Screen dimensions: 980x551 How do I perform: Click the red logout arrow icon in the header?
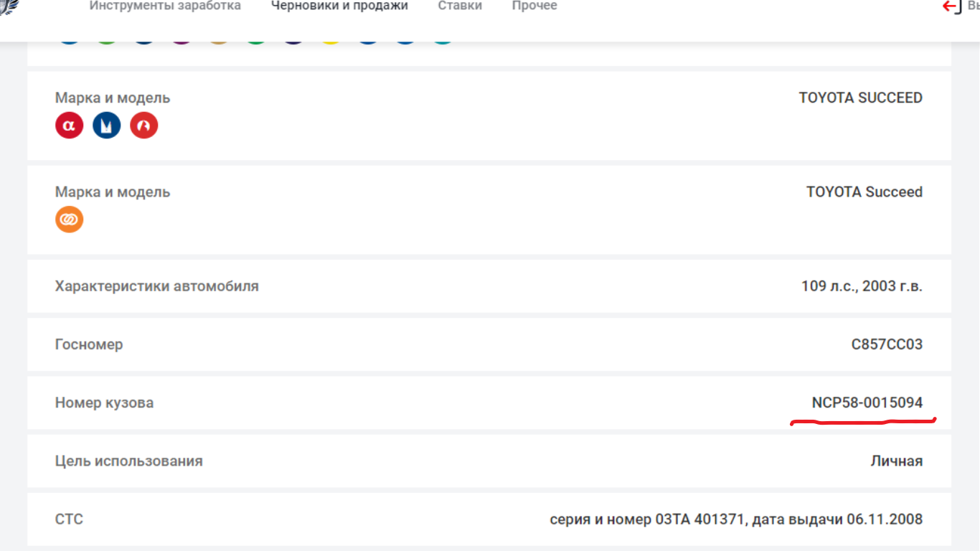point(952,6)
